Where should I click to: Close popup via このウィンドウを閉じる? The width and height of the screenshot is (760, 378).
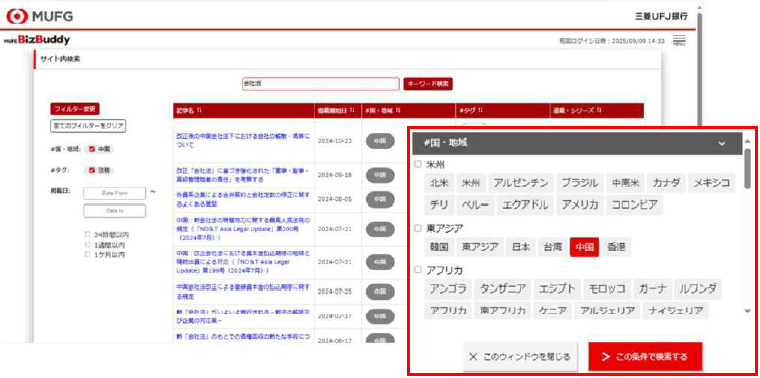[520, 357]
